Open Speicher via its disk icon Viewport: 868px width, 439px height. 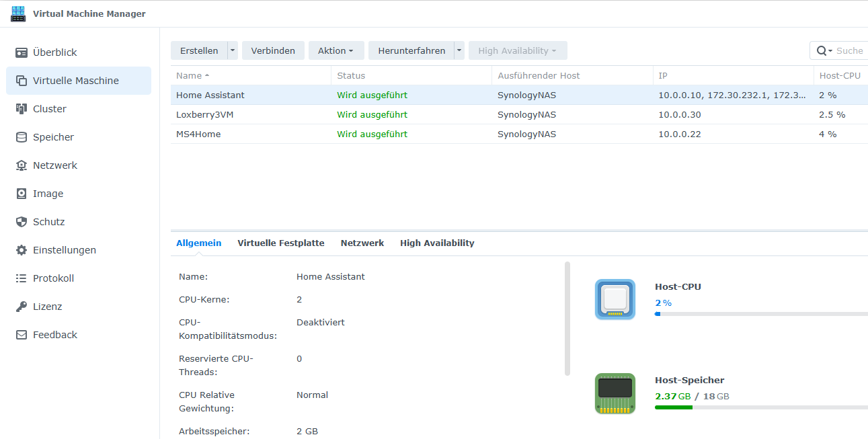[x=22, y=137]
